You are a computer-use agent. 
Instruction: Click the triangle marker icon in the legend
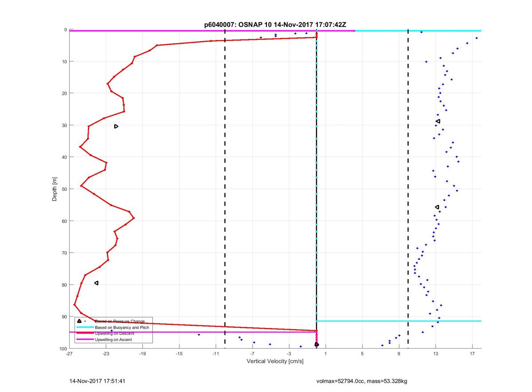click(79, 321)
